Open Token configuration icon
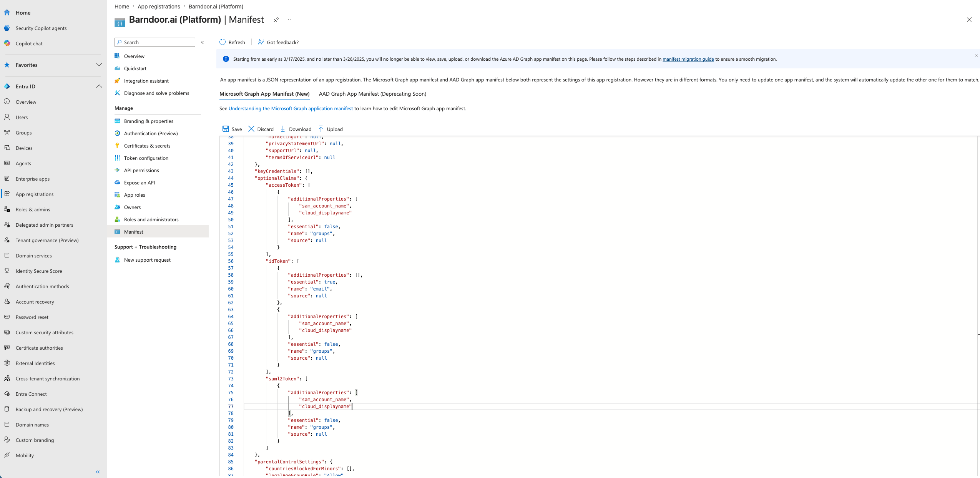Image resolution: width=980 pixels, height=478 pixels. coord(117,158)
